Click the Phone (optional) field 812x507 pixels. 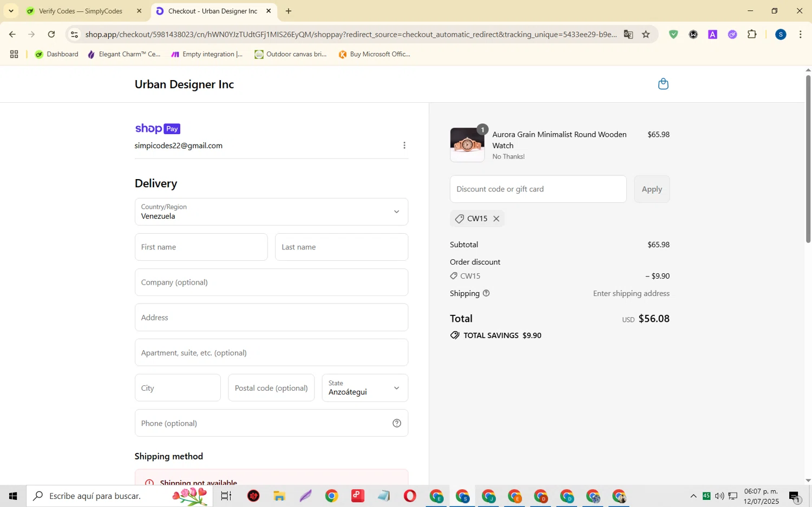tap(271, 423)
